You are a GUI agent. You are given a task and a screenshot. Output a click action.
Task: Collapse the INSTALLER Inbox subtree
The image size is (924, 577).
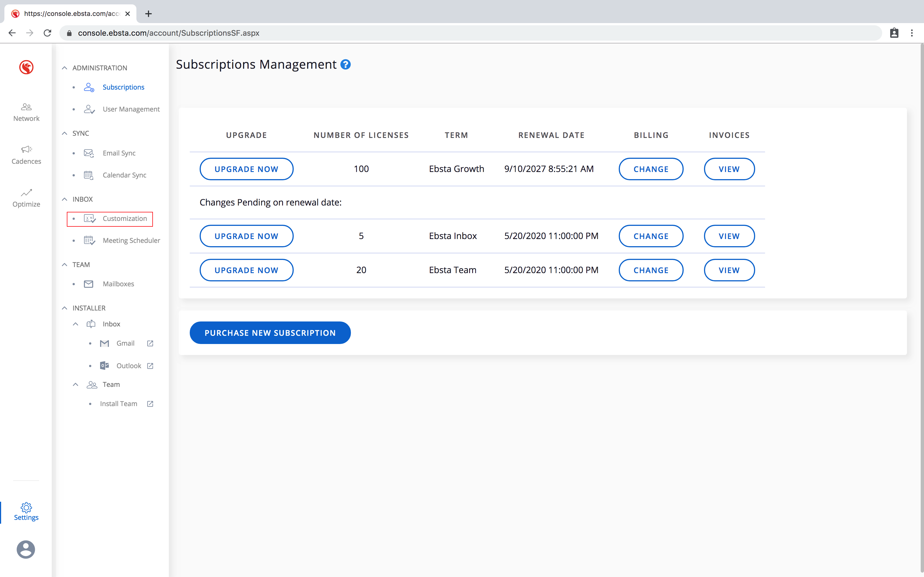click(76, 324)
